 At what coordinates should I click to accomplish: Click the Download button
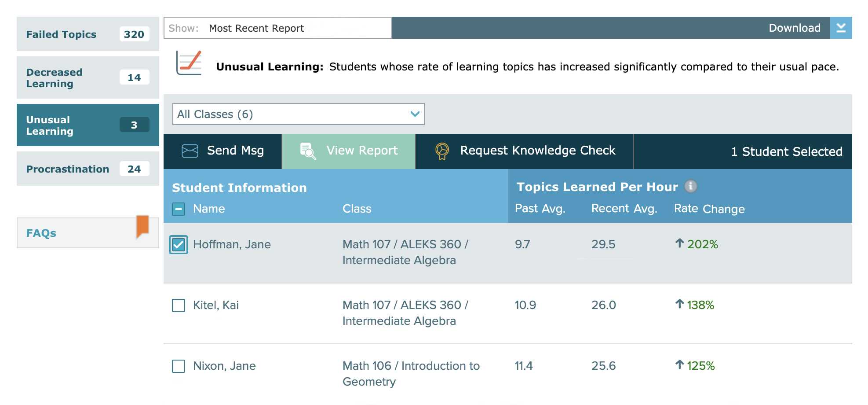(x=795, y=27)
